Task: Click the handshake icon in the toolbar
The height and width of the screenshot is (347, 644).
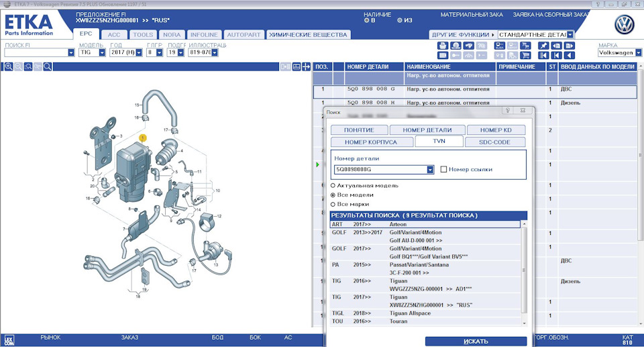Action: coord(469,46)
